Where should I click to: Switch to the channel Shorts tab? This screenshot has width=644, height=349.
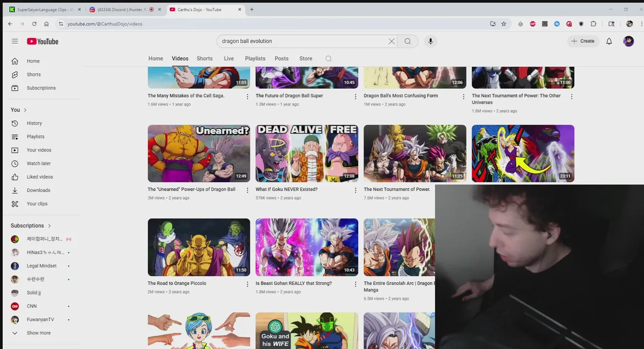[204, 59]
